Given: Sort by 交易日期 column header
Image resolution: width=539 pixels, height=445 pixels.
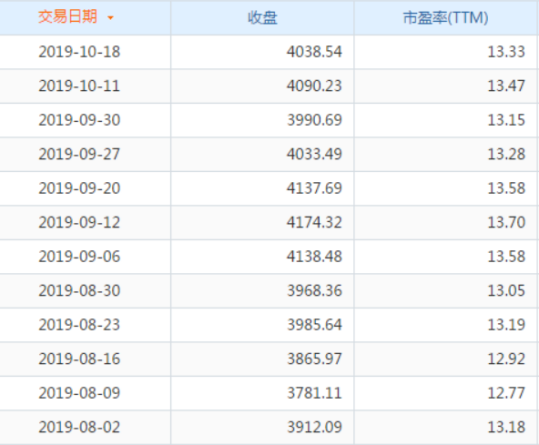Looking at the screenshot, I should tap(68, 17).
